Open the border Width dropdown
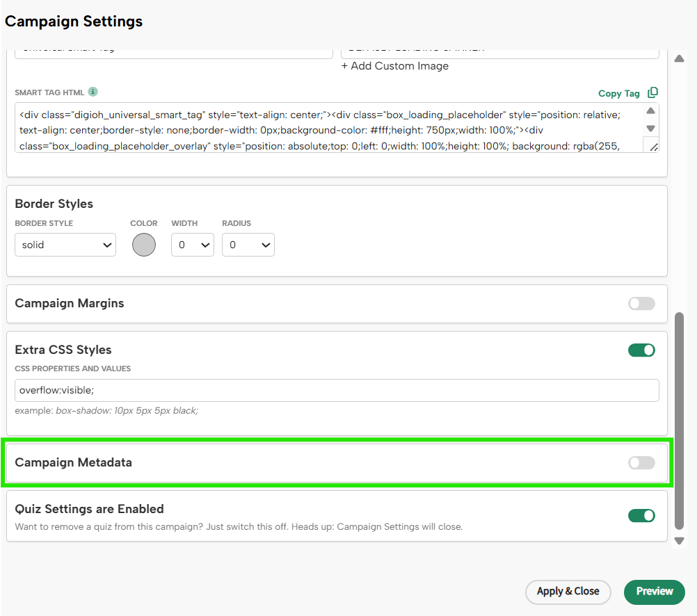The width and height of the screenshot is (697, 616). [x=192, y=245]
